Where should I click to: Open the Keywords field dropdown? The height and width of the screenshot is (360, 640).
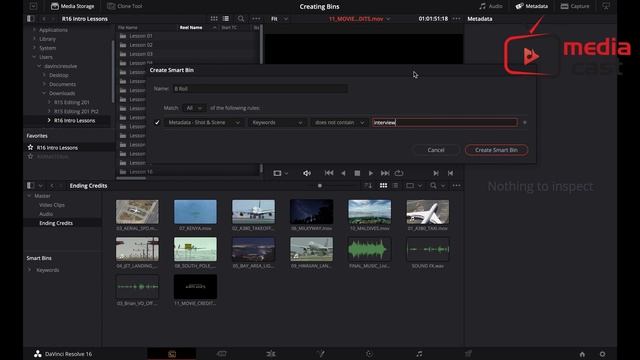point(277,122)
